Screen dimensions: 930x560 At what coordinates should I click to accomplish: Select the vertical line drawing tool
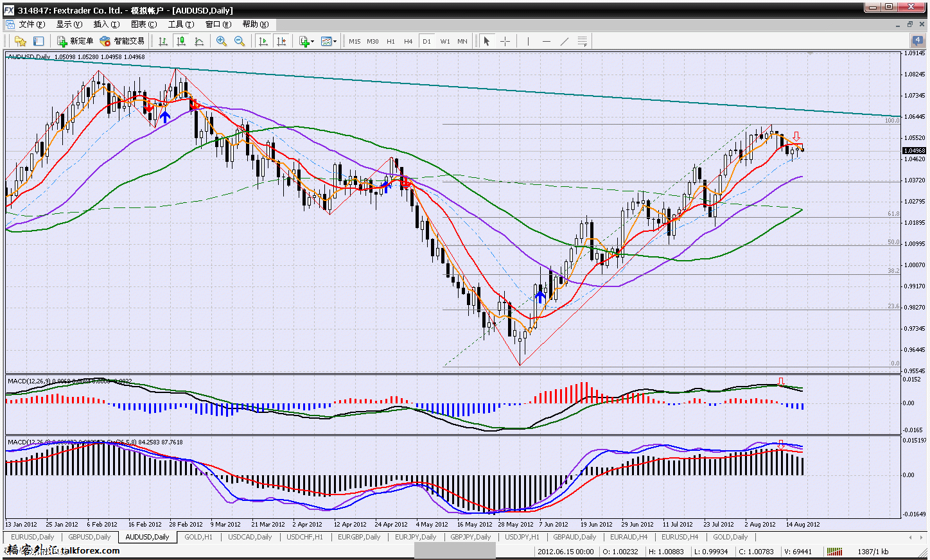(528, 41)
